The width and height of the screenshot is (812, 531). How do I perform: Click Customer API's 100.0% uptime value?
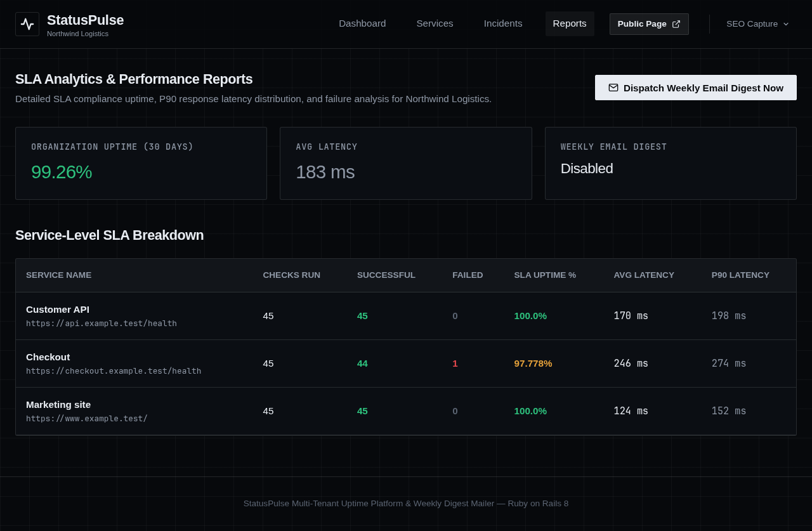530,316
